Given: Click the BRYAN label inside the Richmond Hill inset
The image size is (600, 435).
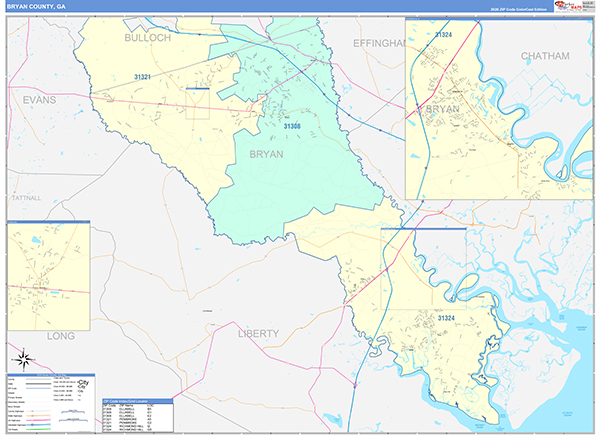Looking at the screenshot, I should [x=442, y=109].
